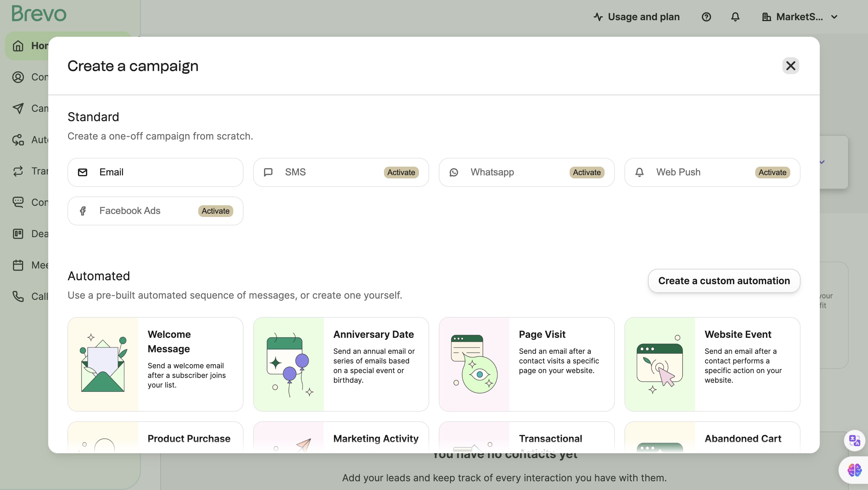Open Conversations chat bubble sidebar icon
868x490 pixels.
coord(18,202)
